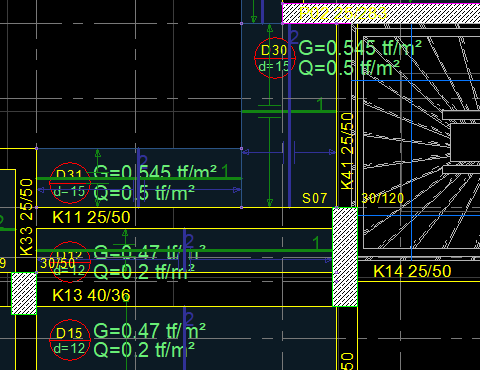
Task: Click the S07 column label
Action: pos(314,198)
